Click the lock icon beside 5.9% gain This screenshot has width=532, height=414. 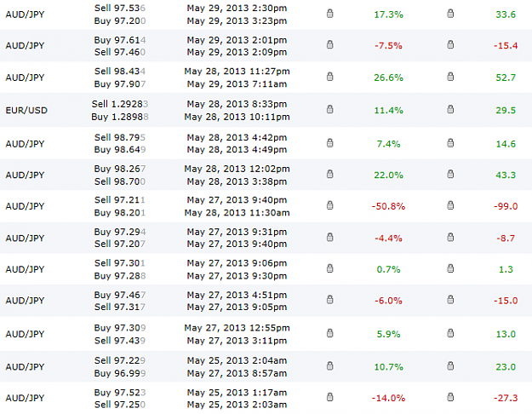(x=329, y=333)
